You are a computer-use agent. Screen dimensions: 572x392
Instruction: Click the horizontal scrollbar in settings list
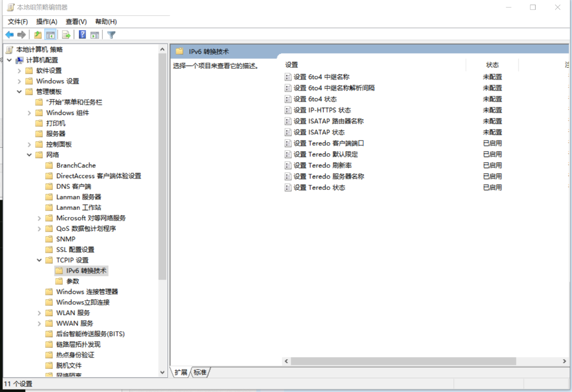tap(403, 361)
